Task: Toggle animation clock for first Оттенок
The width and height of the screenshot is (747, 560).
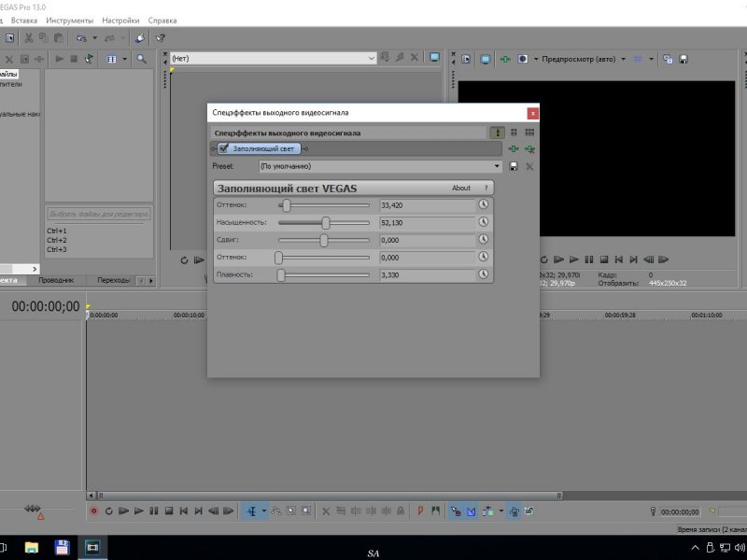Action: pyautogui.click(x=483, y=204)
